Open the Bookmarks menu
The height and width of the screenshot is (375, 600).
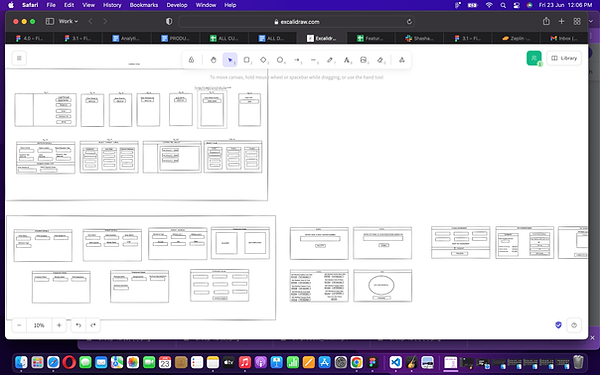pyautogui.click(x=143, y=5)
